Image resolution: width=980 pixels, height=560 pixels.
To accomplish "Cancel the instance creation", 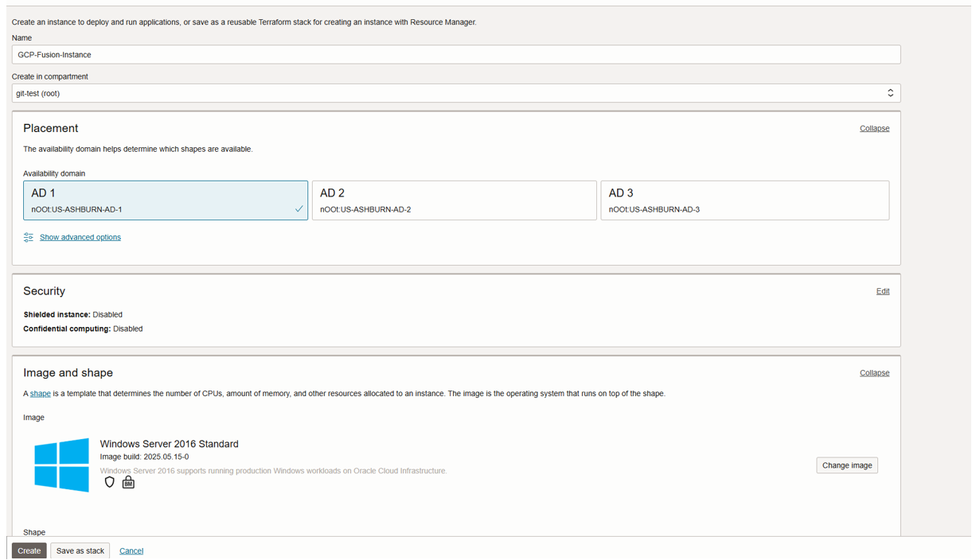I will 131,550.
